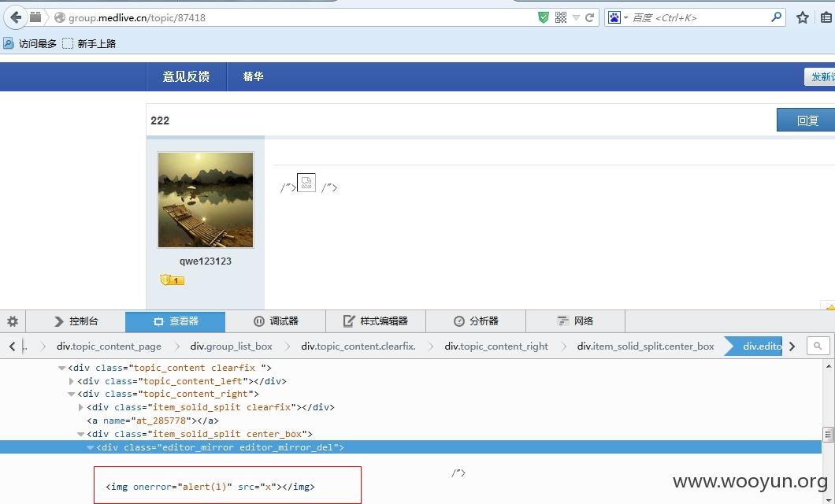Bookmark this page with the star icon
835x504 pixels.
(x=803, y=17)
